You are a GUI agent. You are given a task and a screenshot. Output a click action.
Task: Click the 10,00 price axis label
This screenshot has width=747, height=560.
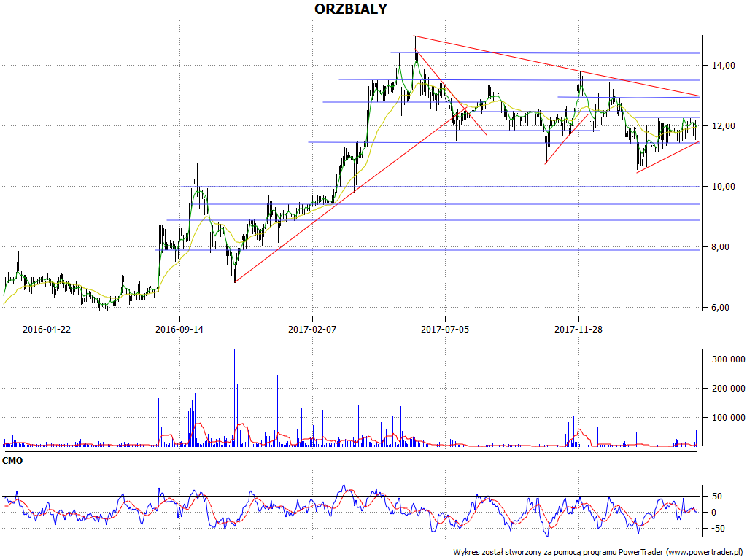click(x=723, y=187)
